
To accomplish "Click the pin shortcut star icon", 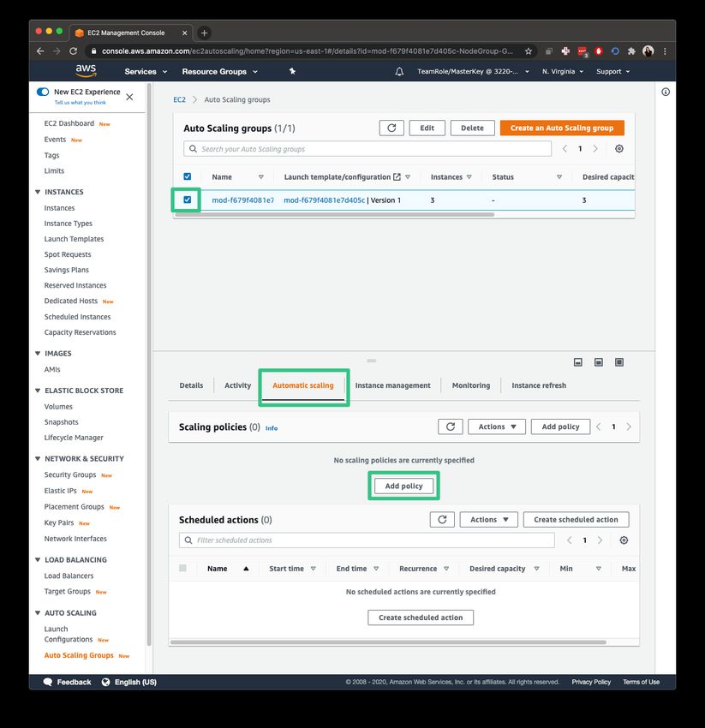I will pyautogui.click(x=292, y=71).
